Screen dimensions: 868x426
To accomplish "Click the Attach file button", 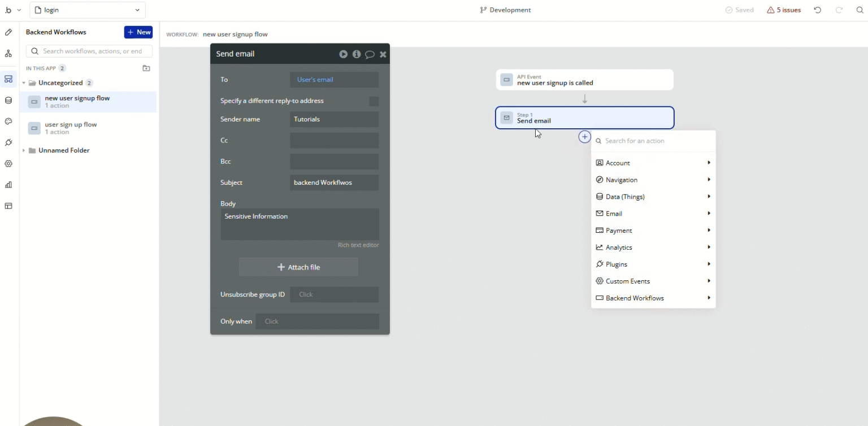I will [298, 267].
